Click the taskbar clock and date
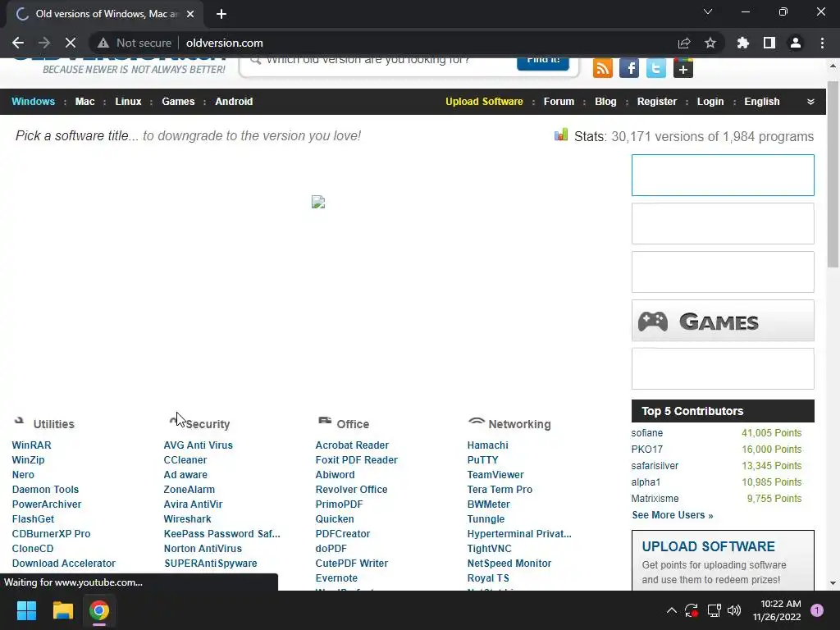840x630 pixels. coord(777,610)
